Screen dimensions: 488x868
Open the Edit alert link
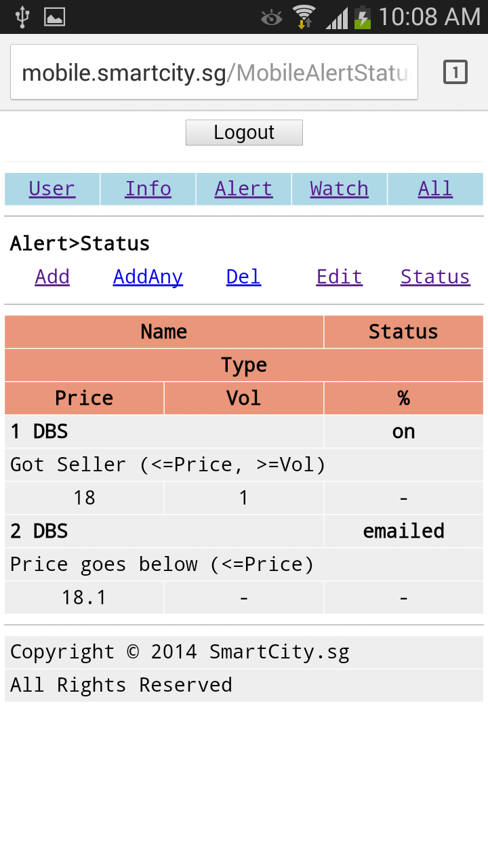339,277
